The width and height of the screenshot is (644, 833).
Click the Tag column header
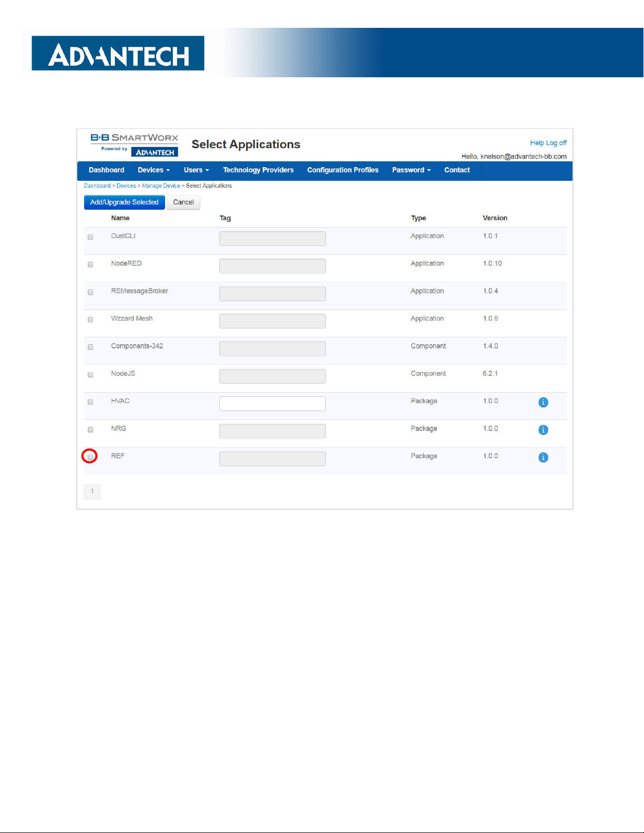[225, 218]
